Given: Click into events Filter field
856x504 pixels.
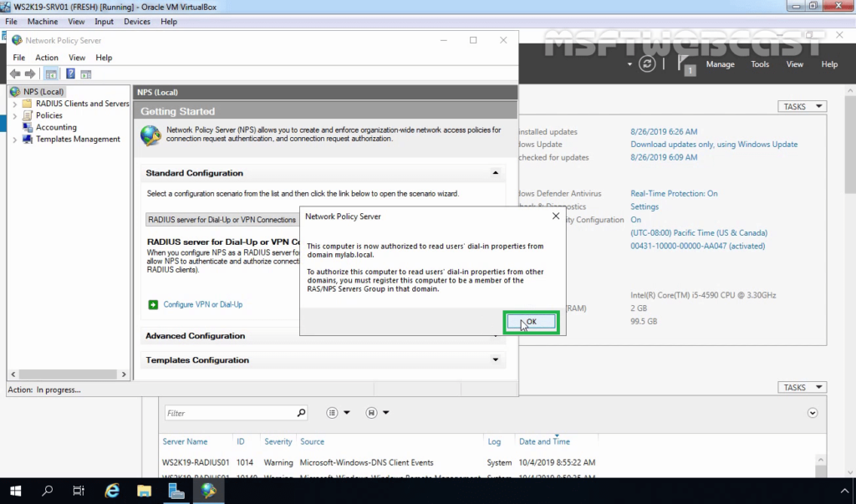Looking at the screenshot, I should 229,413.
